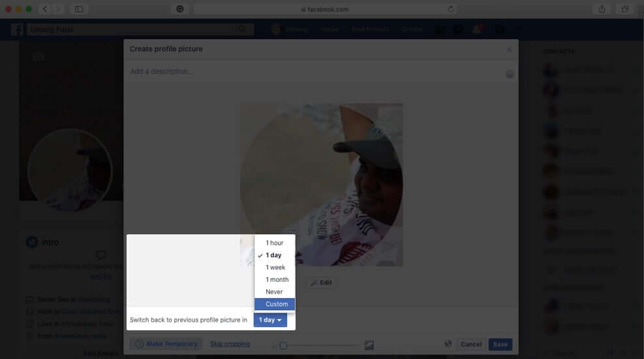
Task: Open the 1 day duration dropdown
Action: point(270,320)
